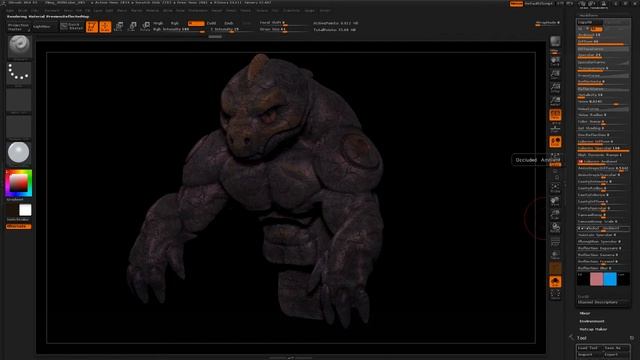Collapse the Tool palette header

pos(582,338)
